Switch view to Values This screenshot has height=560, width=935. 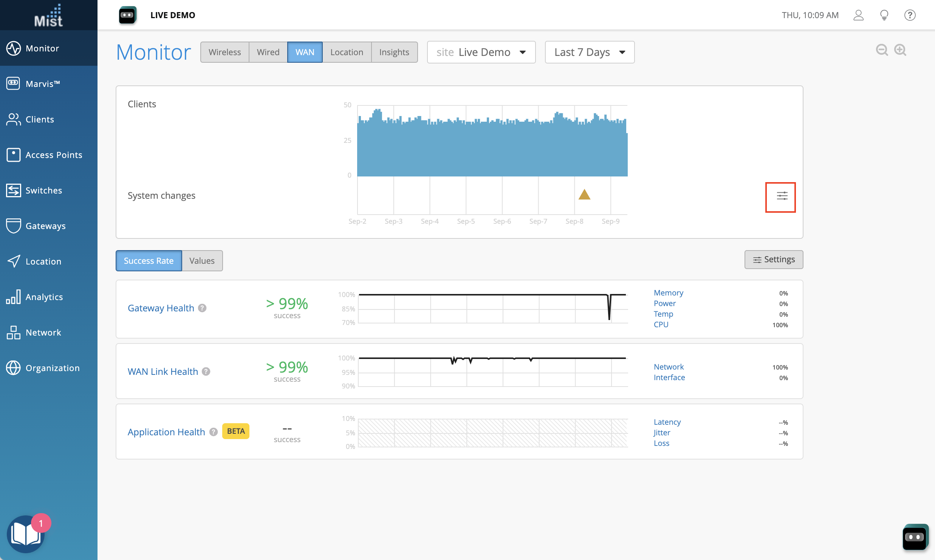point(202,261)
